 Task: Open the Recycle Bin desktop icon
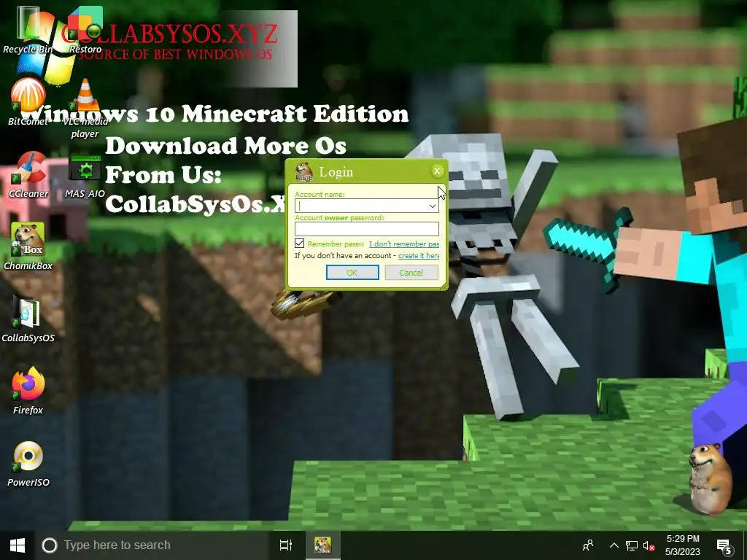pyautogui.click(x=27, y=29)
